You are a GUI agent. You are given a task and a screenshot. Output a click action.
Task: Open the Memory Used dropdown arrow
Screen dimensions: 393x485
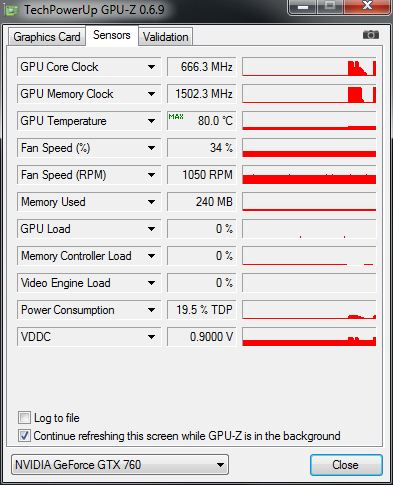click(151, 202)
